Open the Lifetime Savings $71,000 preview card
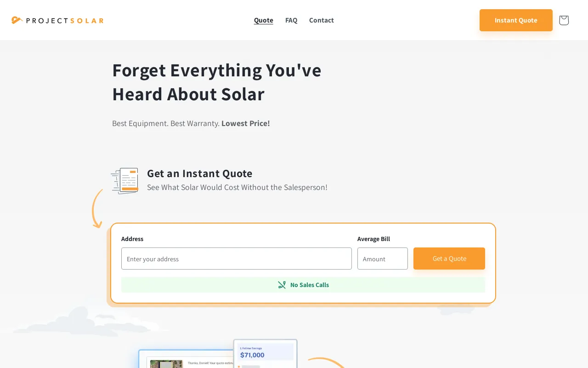Screen dimensions: 588x368 265,353
